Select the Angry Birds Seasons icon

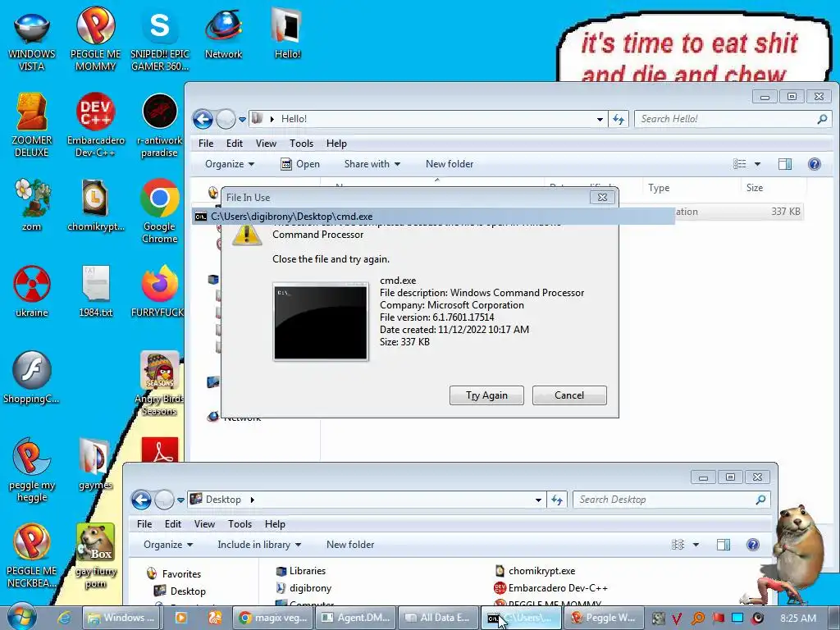click(160, 382)
